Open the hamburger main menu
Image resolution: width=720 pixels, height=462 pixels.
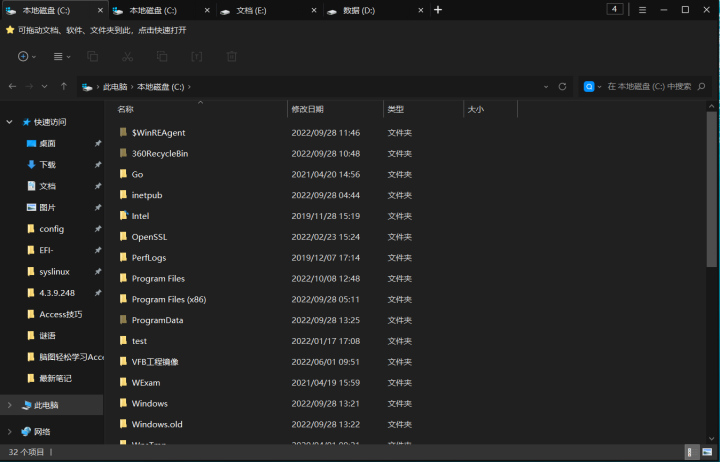[642, 10]
